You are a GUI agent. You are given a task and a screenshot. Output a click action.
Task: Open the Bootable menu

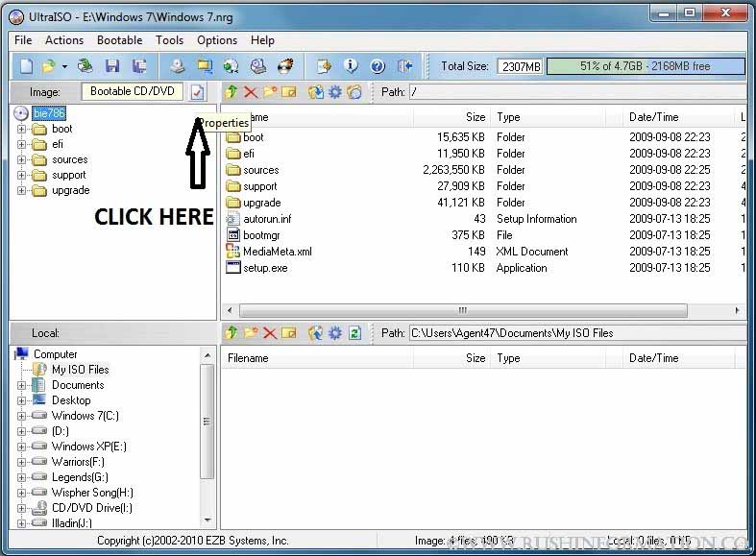click(119, 40)
